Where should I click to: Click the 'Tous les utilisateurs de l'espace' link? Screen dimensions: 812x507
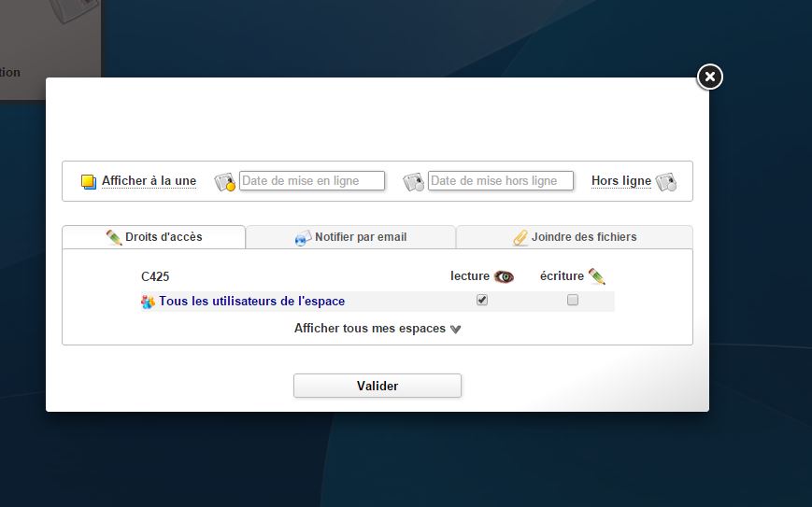click(x=251, y=302)
